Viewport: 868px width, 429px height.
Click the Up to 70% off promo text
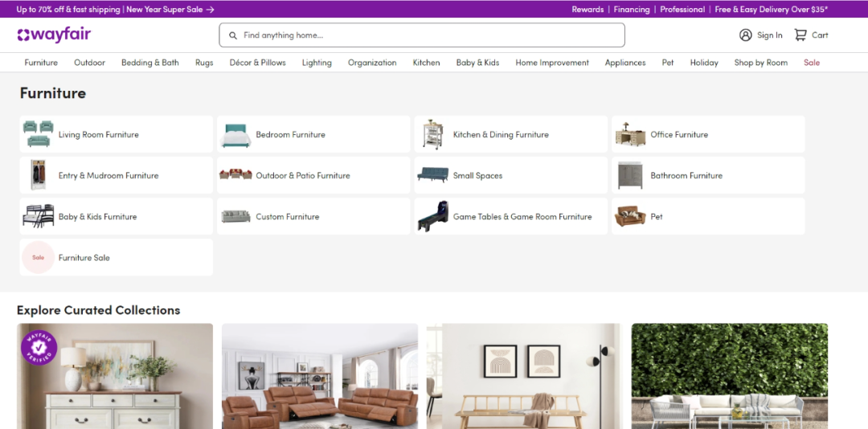point(68,10)
